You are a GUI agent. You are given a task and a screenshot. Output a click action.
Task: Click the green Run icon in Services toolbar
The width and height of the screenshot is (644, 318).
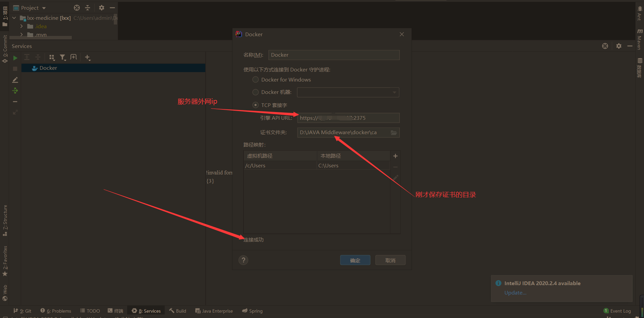pos(15,58)
